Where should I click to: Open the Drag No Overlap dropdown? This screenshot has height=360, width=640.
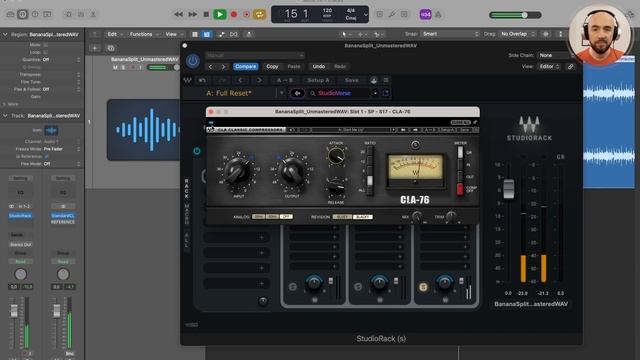pos(518,34)
